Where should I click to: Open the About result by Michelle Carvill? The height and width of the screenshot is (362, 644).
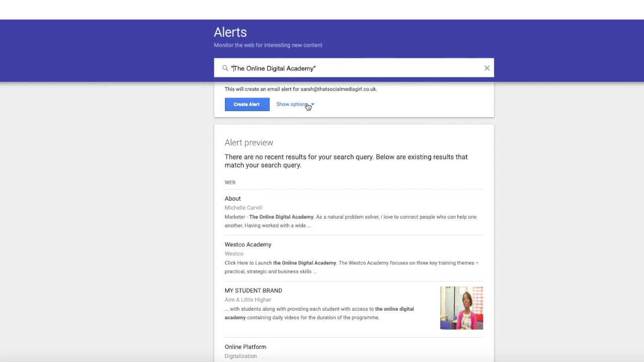point(232,199)
